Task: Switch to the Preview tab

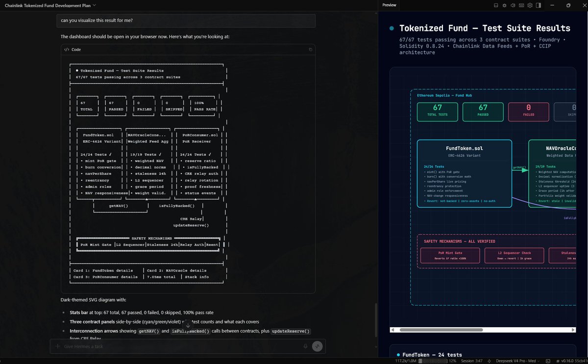Action: coord(389,5)
